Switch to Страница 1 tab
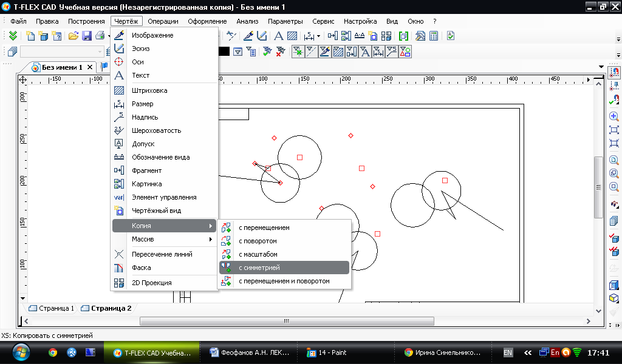Viewport: 622px width, 364px height. 52,308
